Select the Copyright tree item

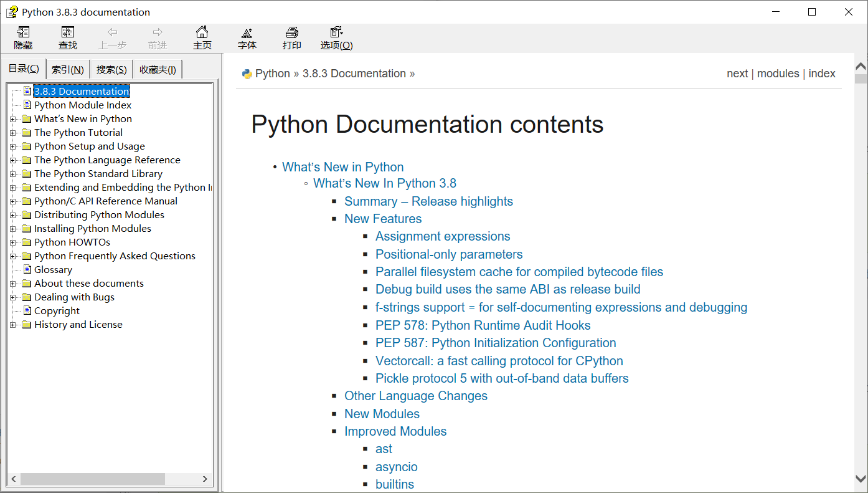(x=55, y=310)
